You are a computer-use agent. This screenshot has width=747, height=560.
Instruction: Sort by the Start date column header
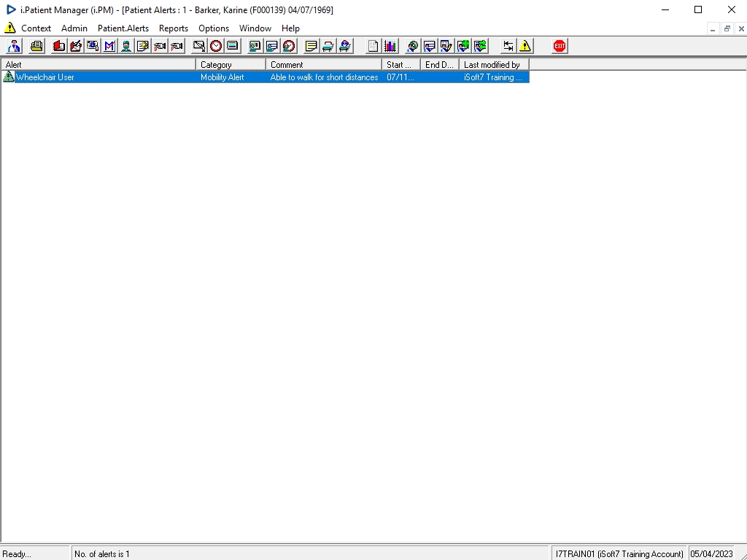(x=400, y=65)
